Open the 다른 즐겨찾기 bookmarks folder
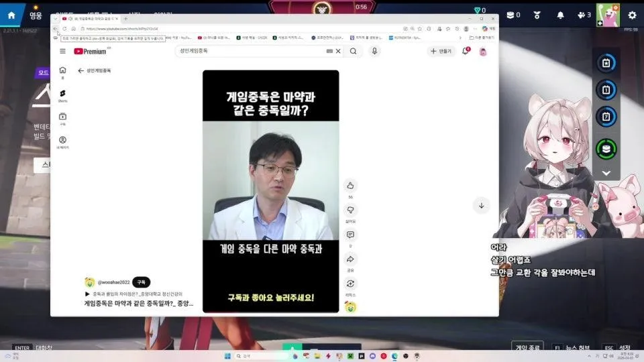This screenshot has width=644, height=362. pos(482,38)
